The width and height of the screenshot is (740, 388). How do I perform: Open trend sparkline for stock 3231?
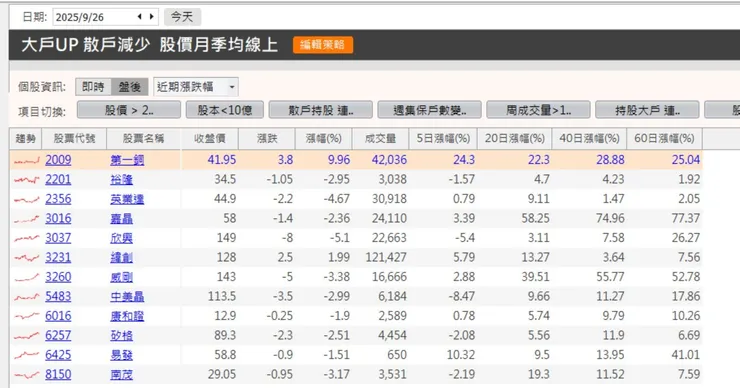pos(26,258)
